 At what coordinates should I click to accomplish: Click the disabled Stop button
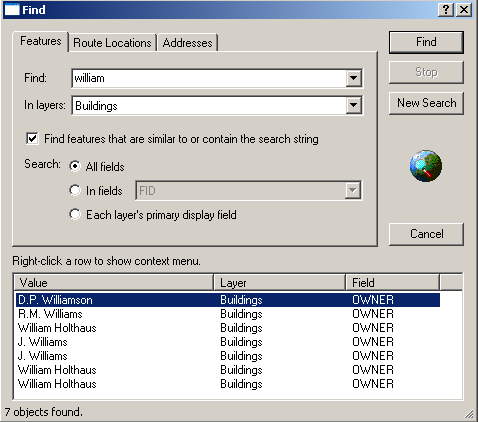[426, 72]
